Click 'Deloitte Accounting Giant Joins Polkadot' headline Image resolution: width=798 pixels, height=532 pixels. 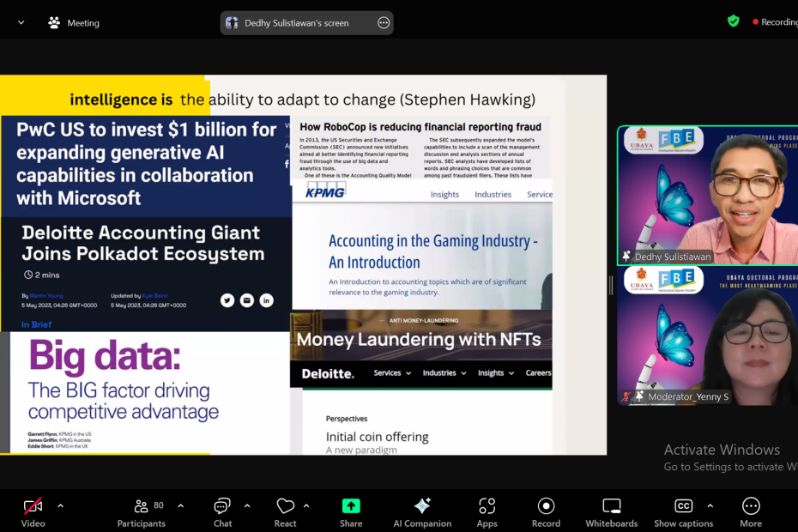click(143, 243)
